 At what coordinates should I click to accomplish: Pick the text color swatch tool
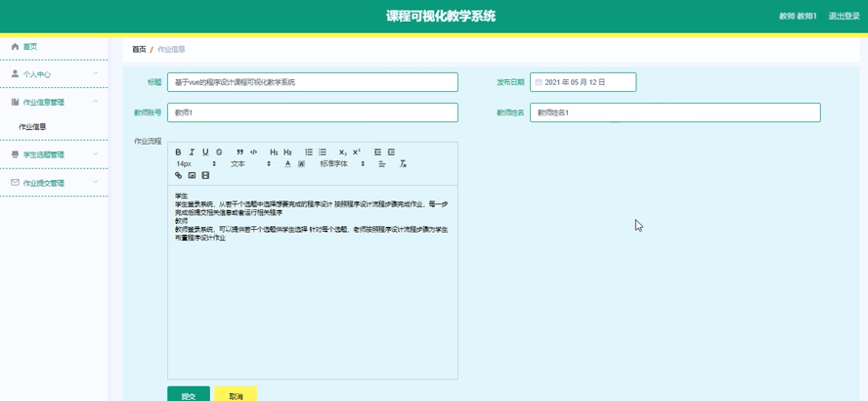288,164
